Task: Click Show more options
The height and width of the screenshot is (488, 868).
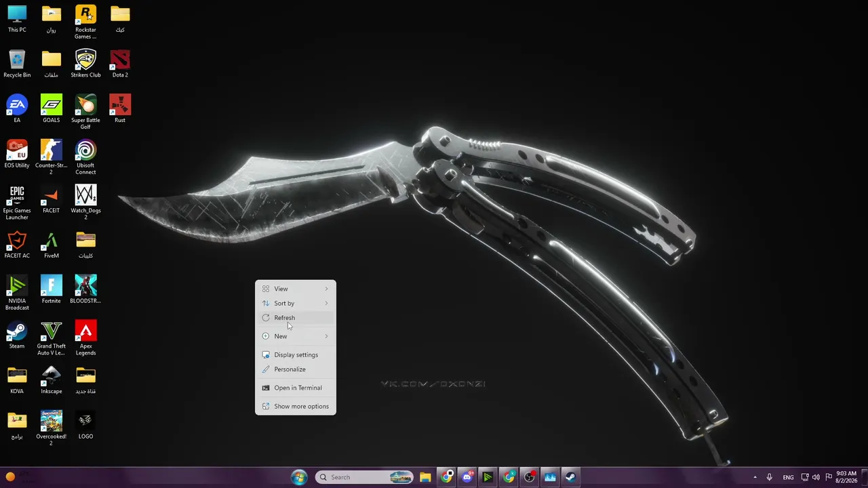Action: click(x=295, y=406)
